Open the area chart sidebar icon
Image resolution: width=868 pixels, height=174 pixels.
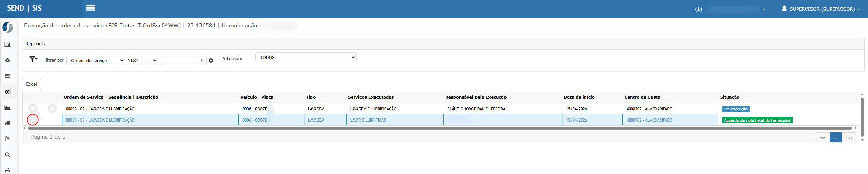pos(7,108)
